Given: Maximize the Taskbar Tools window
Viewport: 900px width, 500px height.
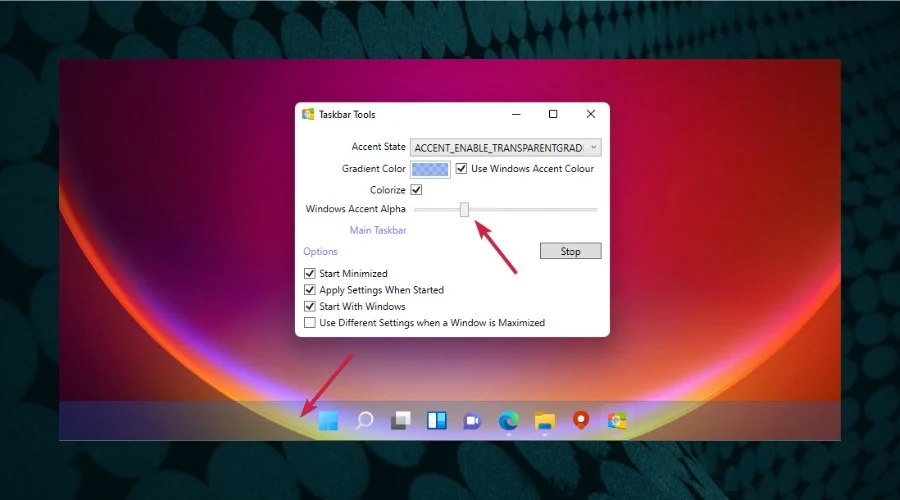Looking at the screenshot, I should click(x=553, y=114).
